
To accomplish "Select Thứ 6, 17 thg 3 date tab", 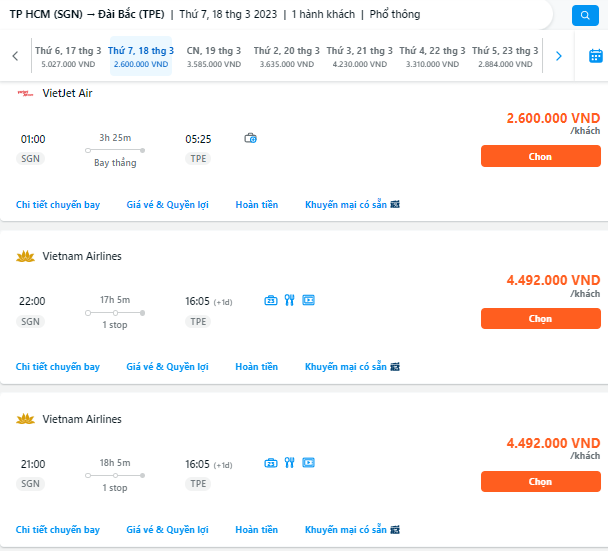I will [68, 56].
